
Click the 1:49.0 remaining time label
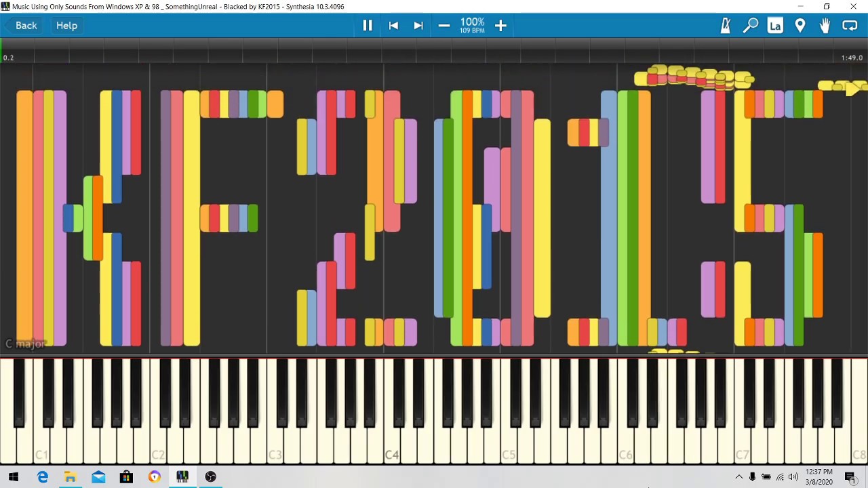(x=852, y=58)
